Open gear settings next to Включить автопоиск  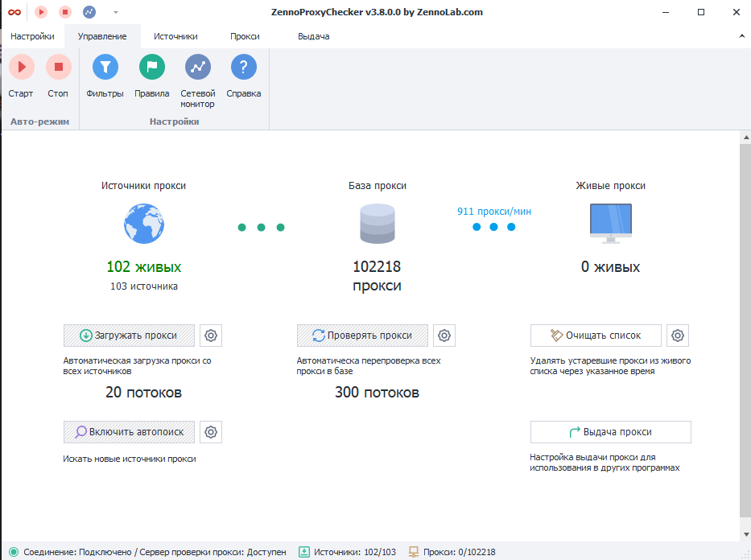(x=211, y=432)
